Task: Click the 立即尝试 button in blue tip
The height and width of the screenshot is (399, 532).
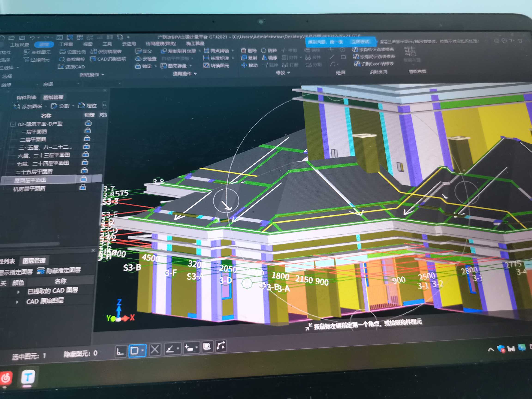Action: pos(360,42)
